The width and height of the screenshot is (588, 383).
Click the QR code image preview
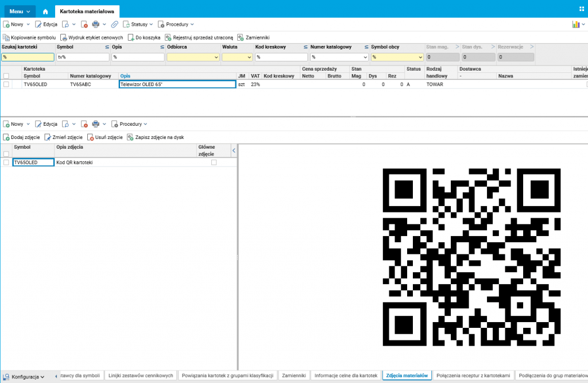[x=471, y=257]
